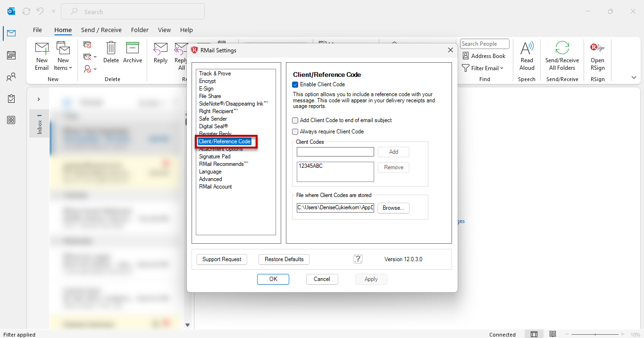Click the Ignore conversation icon

pos(87,45)
